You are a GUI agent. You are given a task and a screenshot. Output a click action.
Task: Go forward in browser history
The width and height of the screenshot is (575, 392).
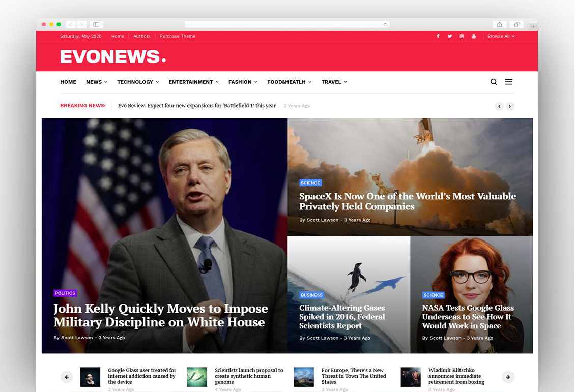tap(82, 24)
